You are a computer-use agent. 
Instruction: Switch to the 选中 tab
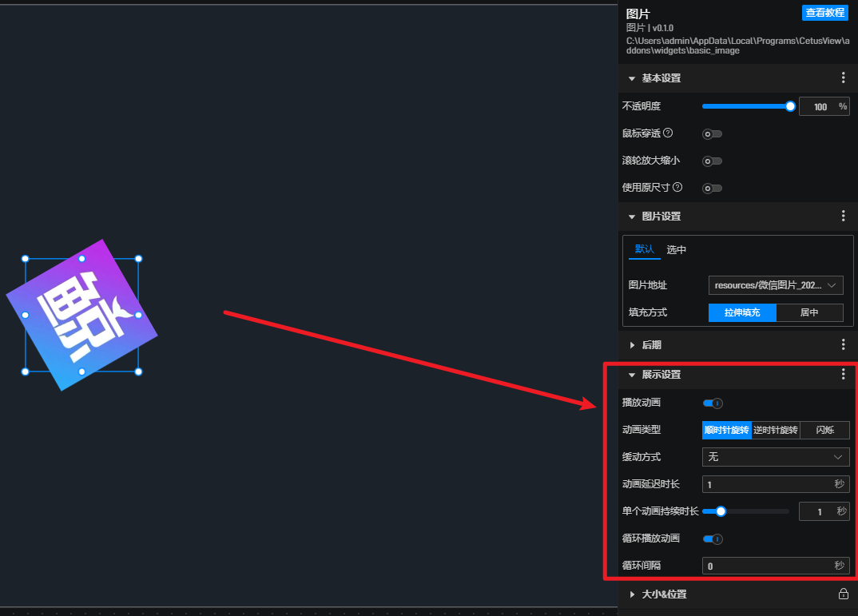677,249
